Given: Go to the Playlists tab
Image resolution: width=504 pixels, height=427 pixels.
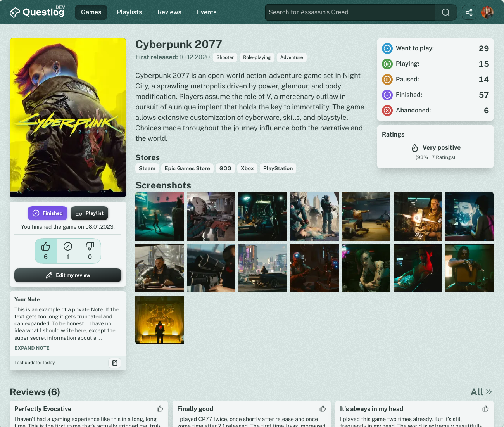Looking at the screenshot, I should (x=129, y=12).
